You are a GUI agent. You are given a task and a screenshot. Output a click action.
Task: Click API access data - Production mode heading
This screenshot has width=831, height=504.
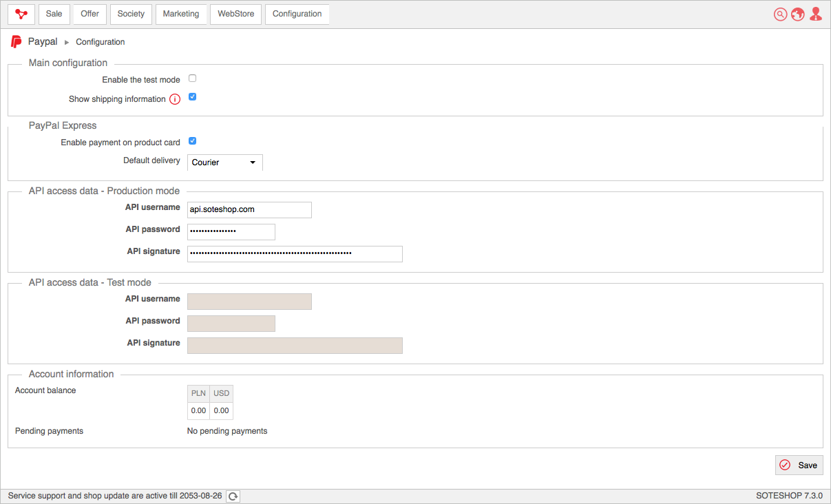click(104, 191)
